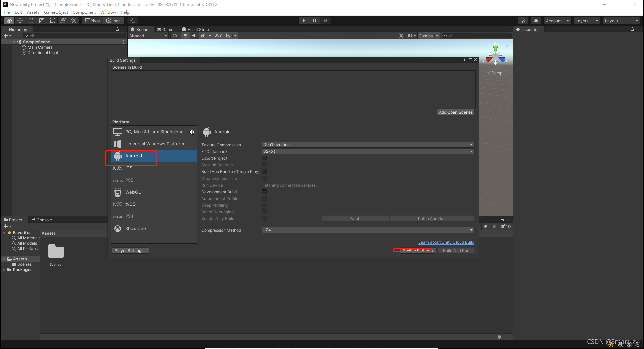Screen dimensions: 644x349
Task: Toggle Scene grid visibility icon
Action: [x=228, y=36]
